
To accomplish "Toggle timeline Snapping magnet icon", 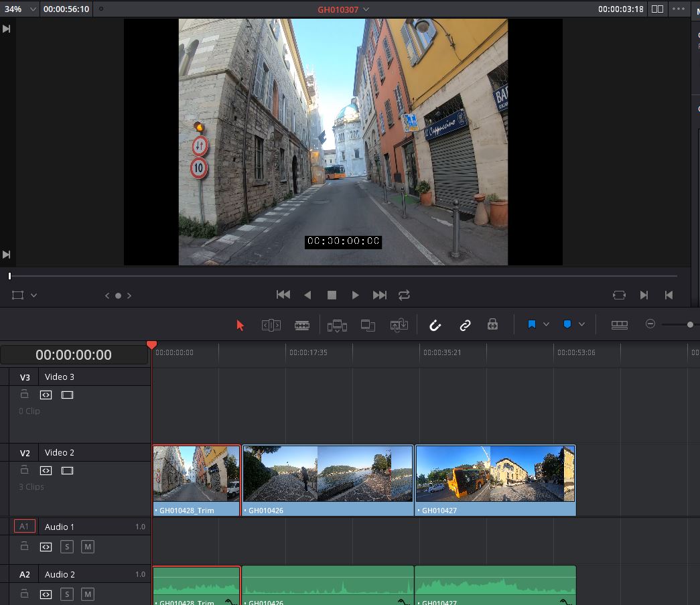I will 435,325.
